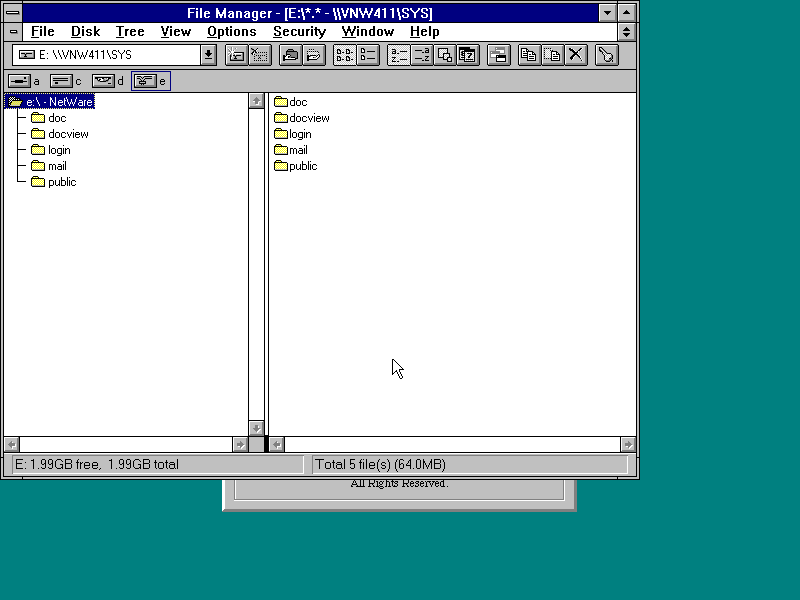Click the tree pane vertical scroll down arrow
The width and height of the screenshot is (800, 600).
256,428
